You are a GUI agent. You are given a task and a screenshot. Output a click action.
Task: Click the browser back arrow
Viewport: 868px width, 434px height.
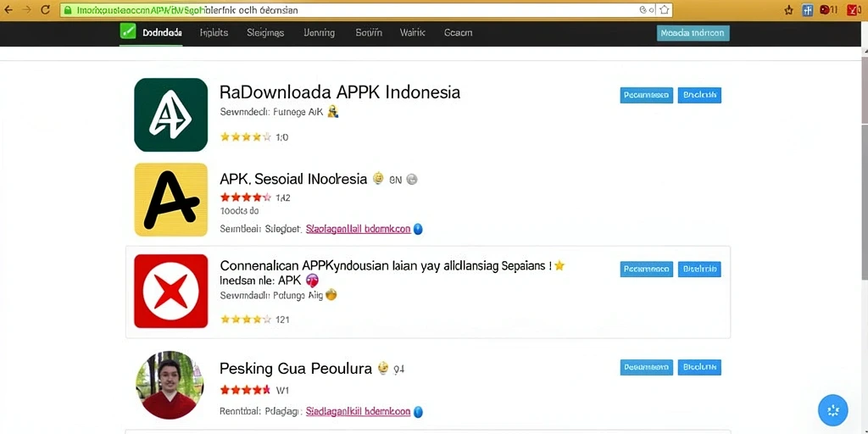[x=8, y=10]
